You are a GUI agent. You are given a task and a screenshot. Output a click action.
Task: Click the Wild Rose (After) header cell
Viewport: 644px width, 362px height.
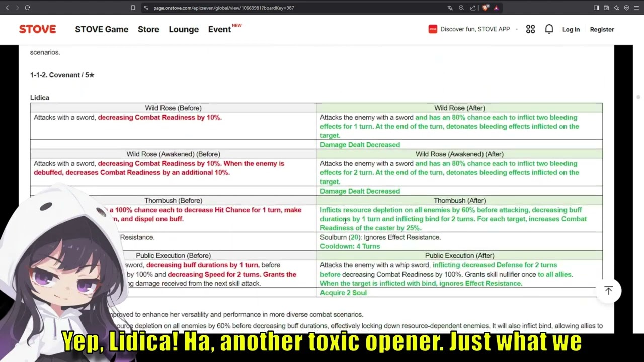[x=459, y=108]
